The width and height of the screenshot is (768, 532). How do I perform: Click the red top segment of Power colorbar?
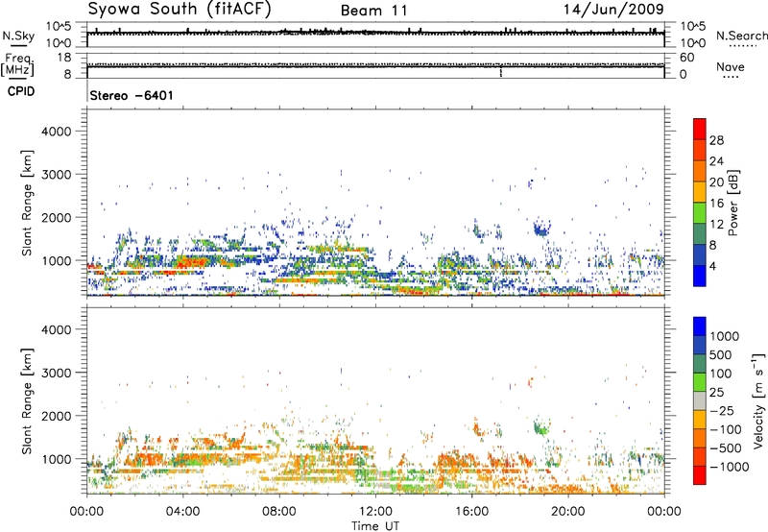pyautogui.click(x=700, y=129)
